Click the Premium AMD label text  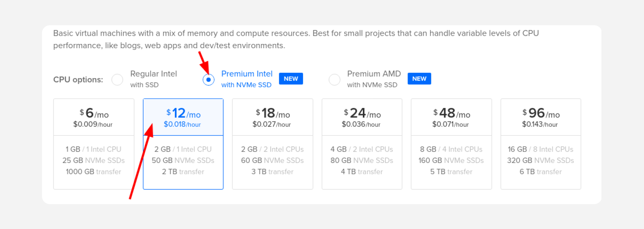(374, 74)
